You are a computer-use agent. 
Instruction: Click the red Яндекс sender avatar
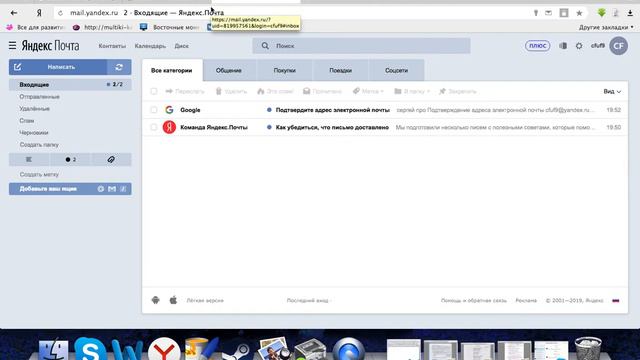[169, 127]
